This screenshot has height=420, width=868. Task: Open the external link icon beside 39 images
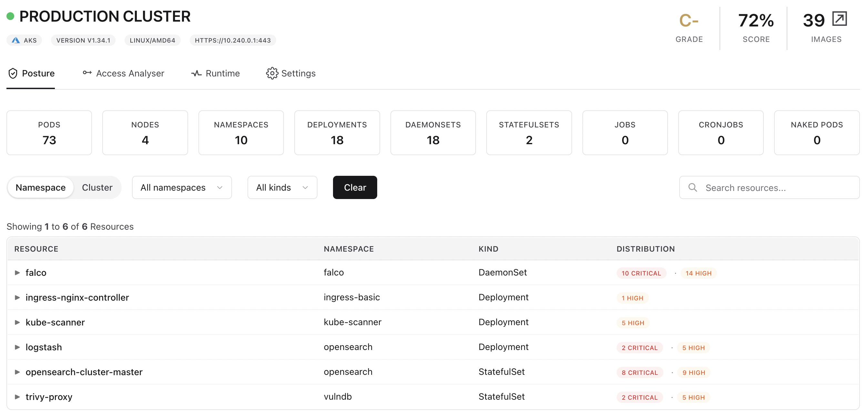point(839,18)
